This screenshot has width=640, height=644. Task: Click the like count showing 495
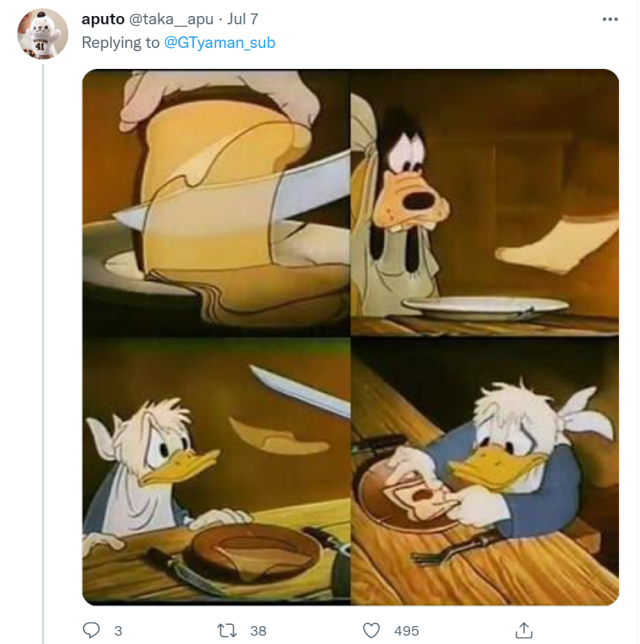406,631
